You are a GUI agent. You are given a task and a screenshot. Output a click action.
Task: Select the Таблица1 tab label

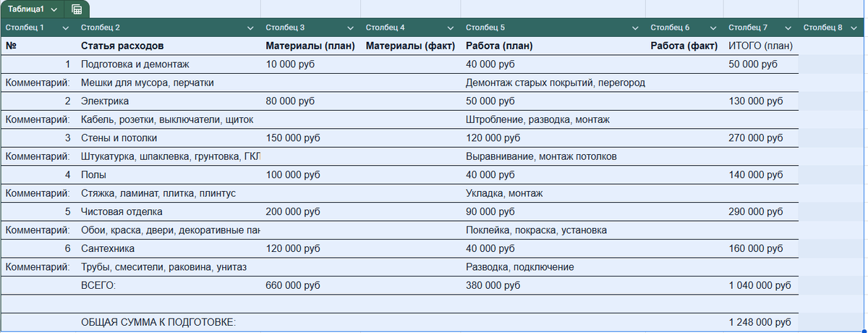(26, 9)
